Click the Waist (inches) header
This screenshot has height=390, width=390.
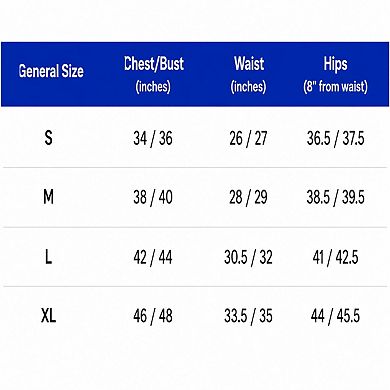(249, 75)
